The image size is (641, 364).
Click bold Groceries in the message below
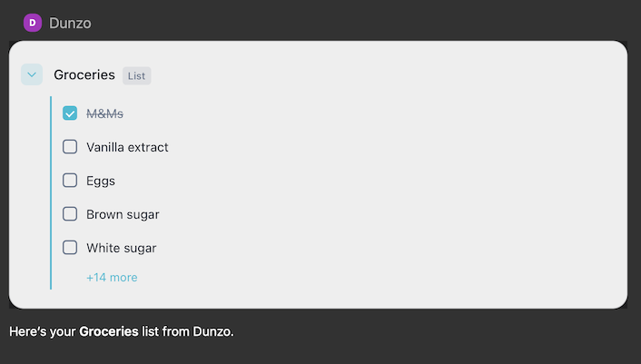pos(109,331)
